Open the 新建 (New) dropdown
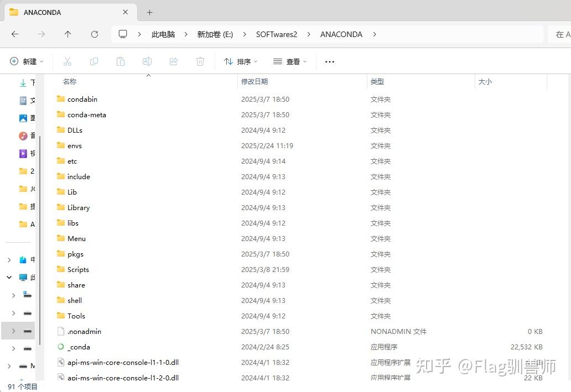571x392 pixels. pyautogui.click(x=27, y=61)
